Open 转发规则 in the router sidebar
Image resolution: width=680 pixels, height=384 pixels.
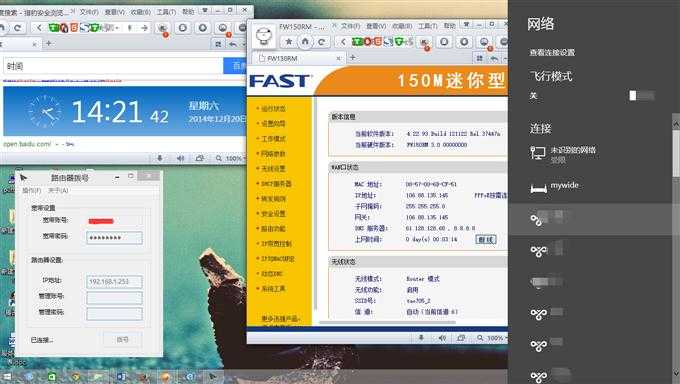point(273,199)
